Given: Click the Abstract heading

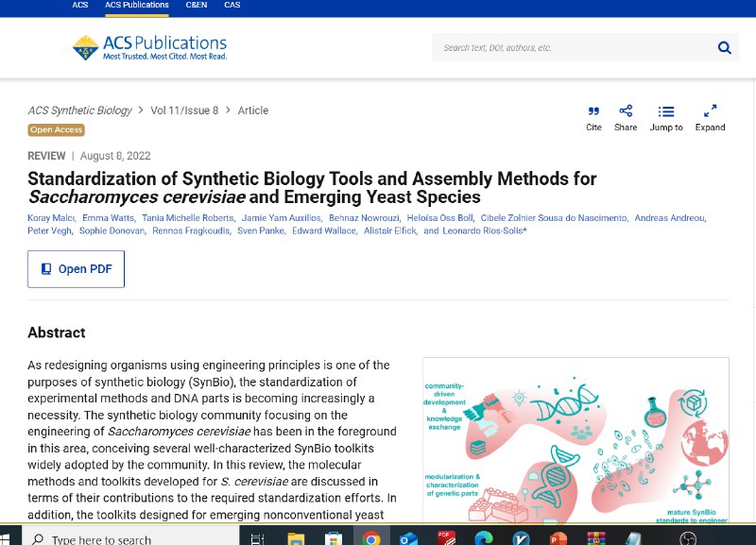Looking at the screenshot, I should pyautogui.click(x=57, y=332).
